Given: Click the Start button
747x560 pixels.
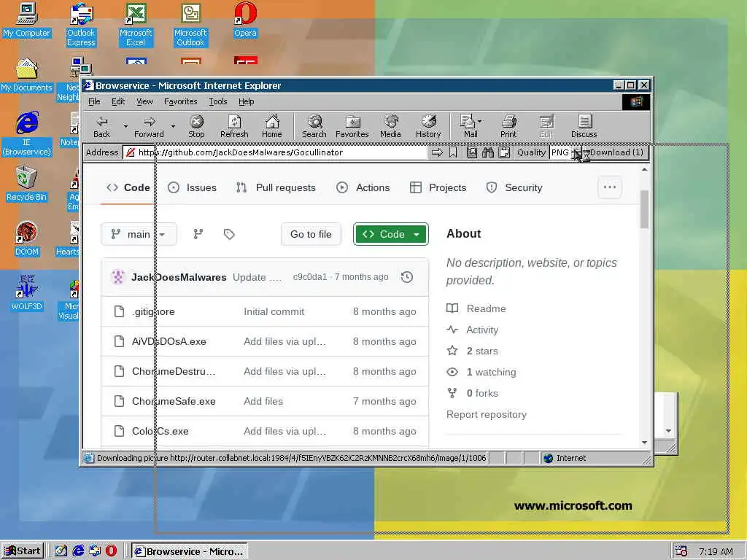Looking at the screenshot, I should 23,551.
